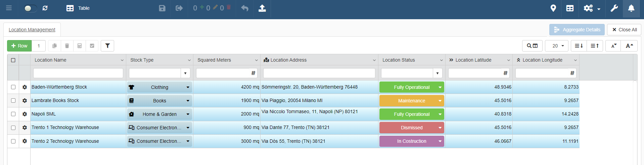Open the map location pin icon
This screenshot has height=165, width=644.
553,8
